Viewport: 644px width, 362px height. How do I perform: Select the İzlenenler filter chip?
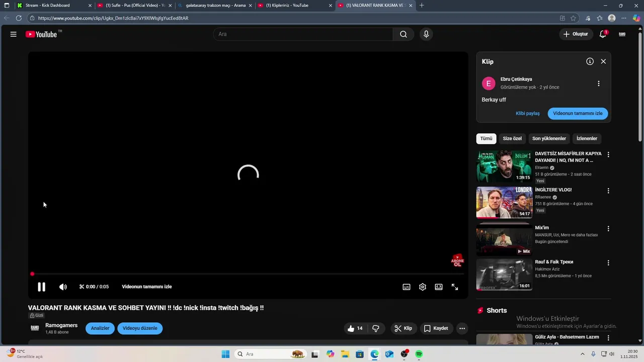click(587, 139)
